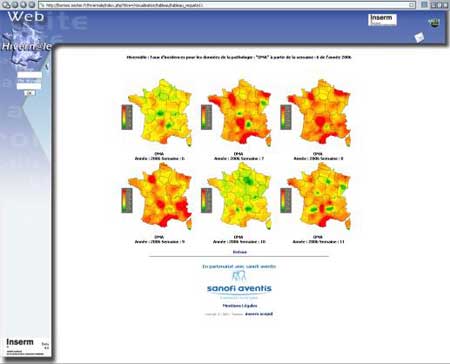Image resolution: width=450 pixels, height=364 pixels.
Task: Open the France map for Semaine 9
Action: (x=160, y=196)
